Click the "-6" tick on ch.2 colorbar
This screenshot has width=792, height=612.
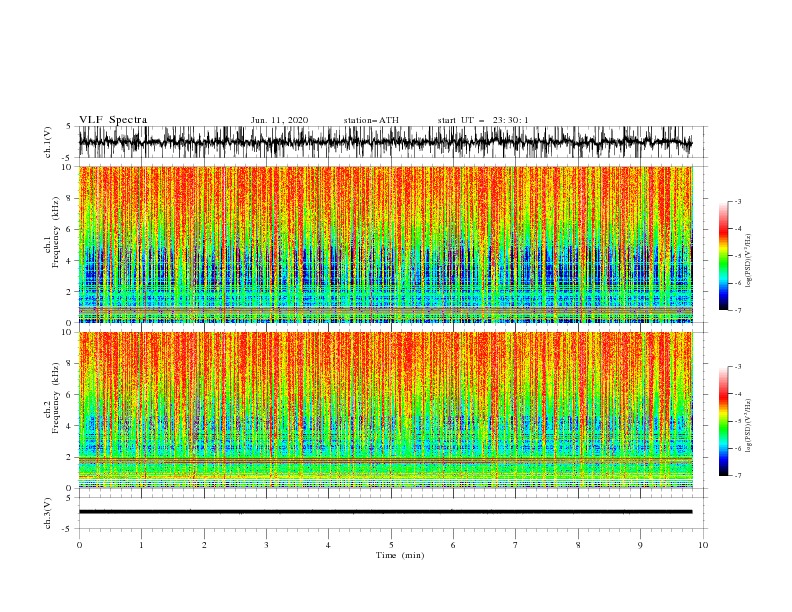[738, 448]
